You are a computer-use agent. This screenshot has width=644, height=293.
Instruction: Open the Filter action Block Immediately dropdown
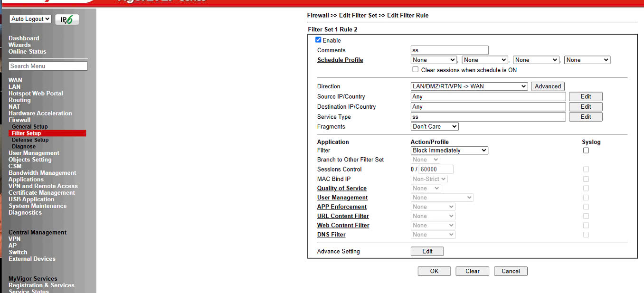(449, 151)
